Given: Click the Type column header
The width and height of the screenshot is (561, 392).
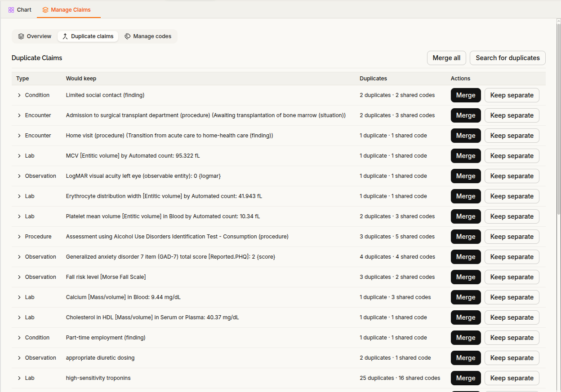Looking at the screenshot, I should point(22,79).
